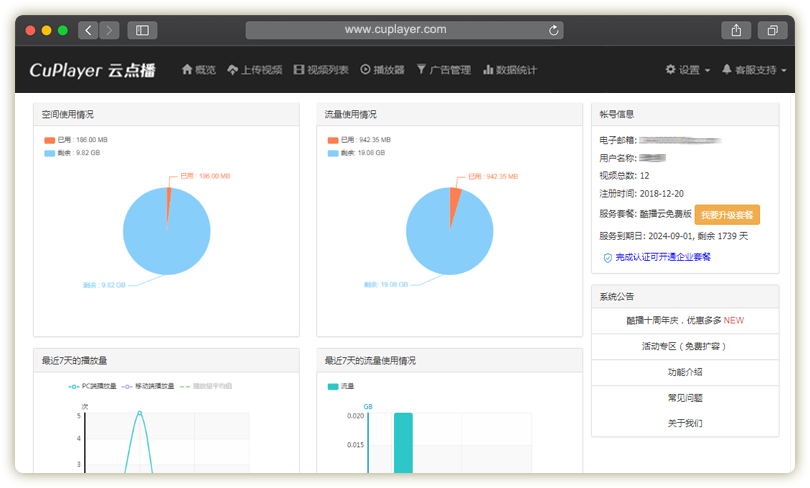810x488 pixels.
Task: Click the 数据统计 bar chart icon
Action: point(488,70)
